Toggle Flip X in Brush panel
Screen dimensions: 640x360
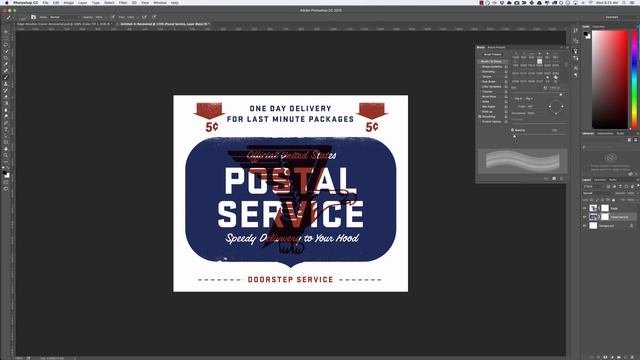pyautogui.click(x=518, y=99)
